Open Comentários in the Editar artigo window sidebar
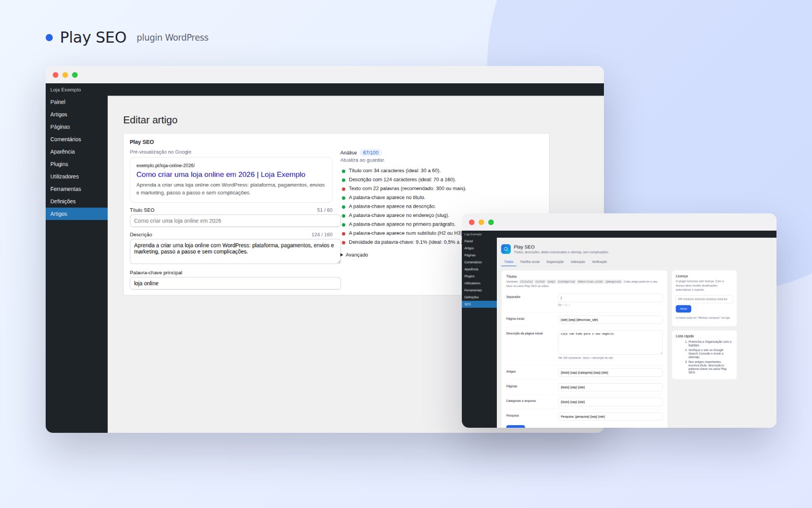Screen dimensions: 812x508 (77, 139)
